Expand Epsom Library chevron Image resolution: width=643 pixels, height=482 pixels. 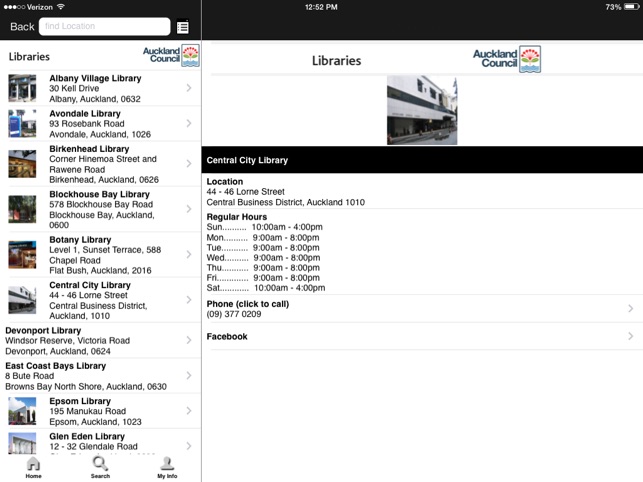(x=189, y=411)
